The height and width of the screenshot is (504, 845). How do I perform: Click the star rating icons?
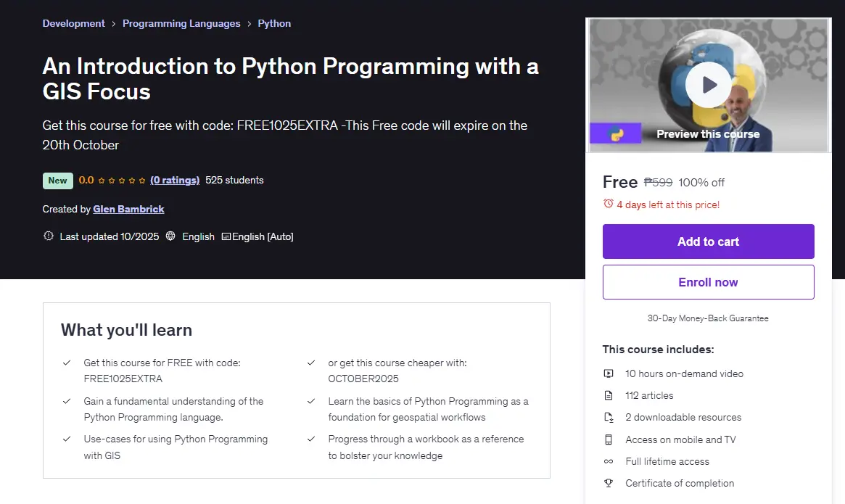click(x=122, y=181)
